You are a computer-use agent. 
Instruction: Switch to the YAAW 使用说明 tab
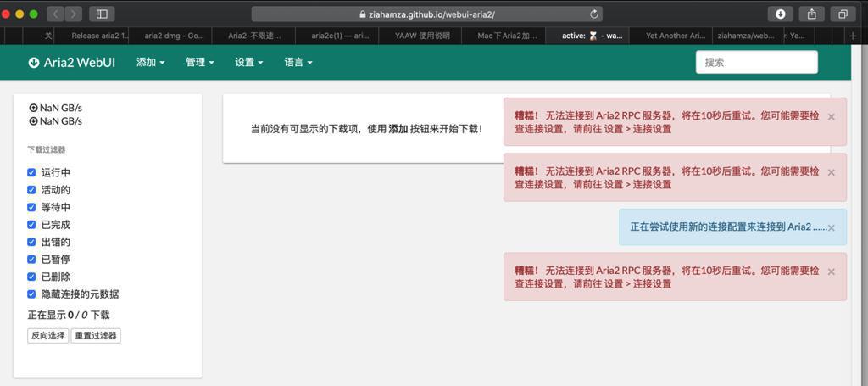[420, 36]
